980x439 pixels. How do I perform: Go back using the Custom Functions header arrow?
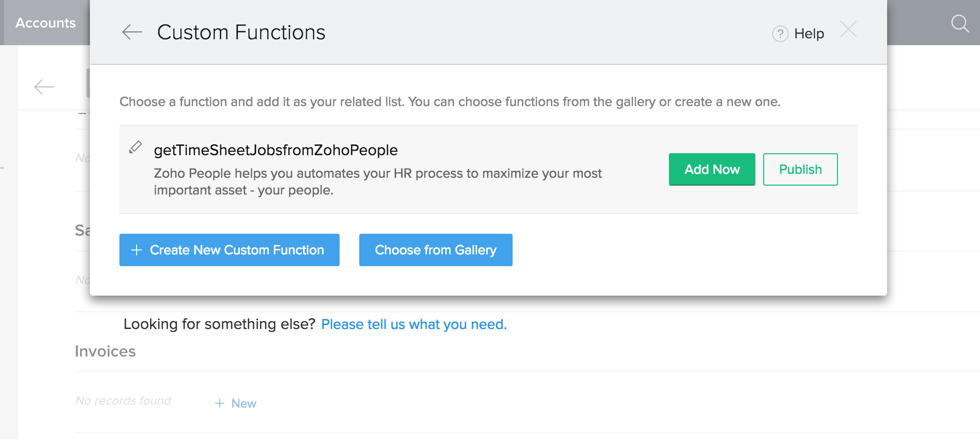point(132,32)
